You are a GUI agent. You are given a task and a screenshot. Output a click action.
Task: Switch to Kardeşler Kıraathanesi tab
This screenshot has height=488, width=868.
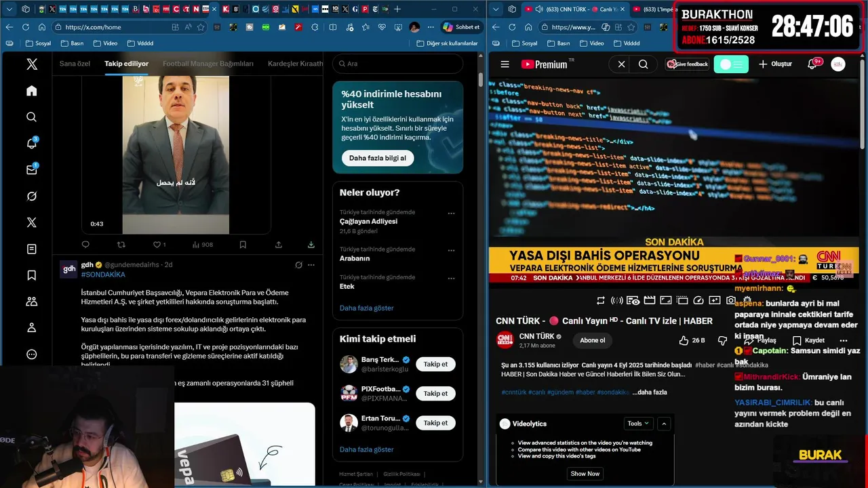[x=296, y=64]
